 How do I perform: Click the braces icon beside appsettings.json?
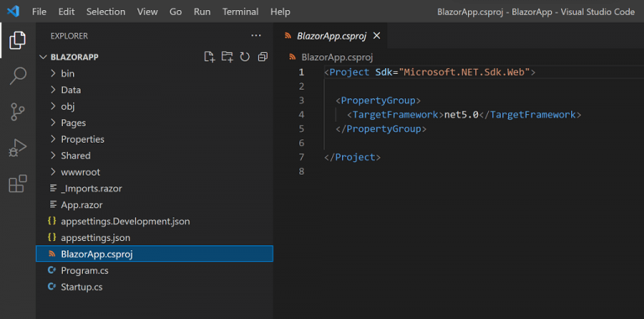pyautogui.click(x=52, y=238)
